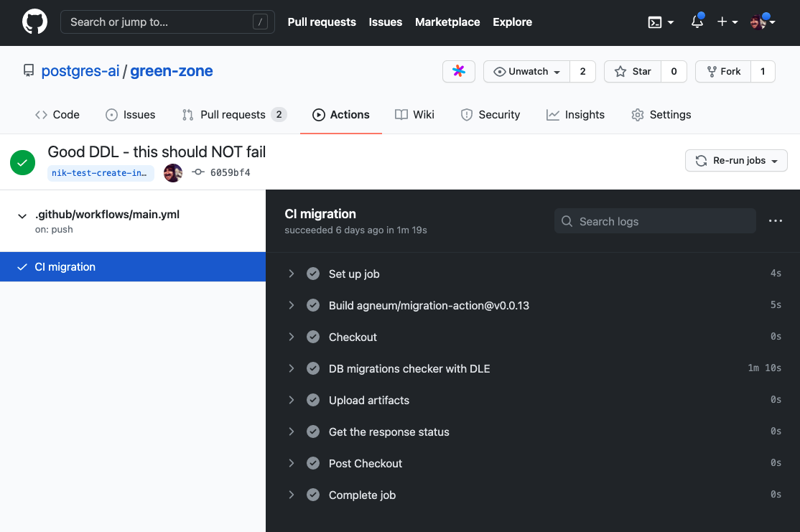
Task: Expand the Upload artifacts step
Action: pos(292,401)
